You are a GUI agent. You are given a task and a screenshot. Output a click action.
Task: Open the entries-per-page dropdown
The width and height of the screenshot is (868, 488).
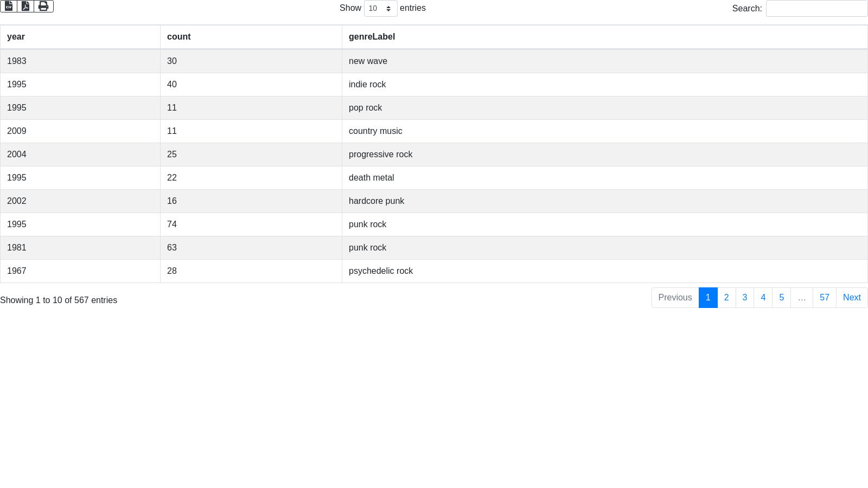380,9
